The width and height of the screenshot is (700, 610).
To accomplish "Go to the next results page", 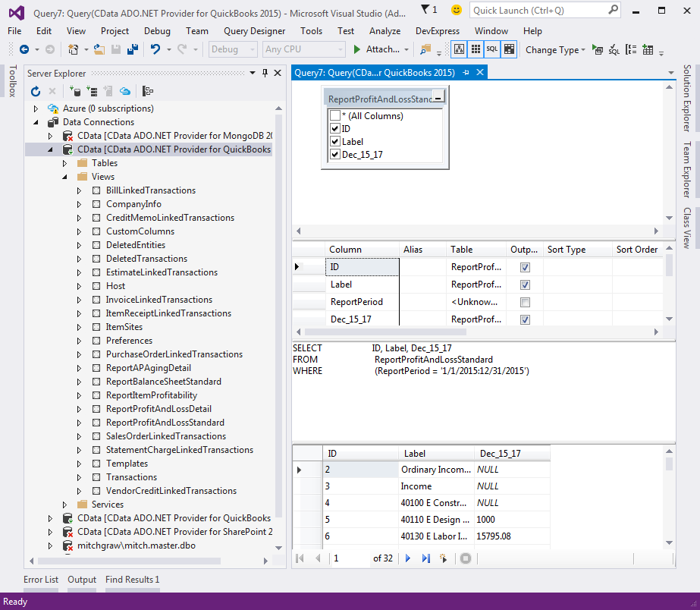I will coord(407,558).
